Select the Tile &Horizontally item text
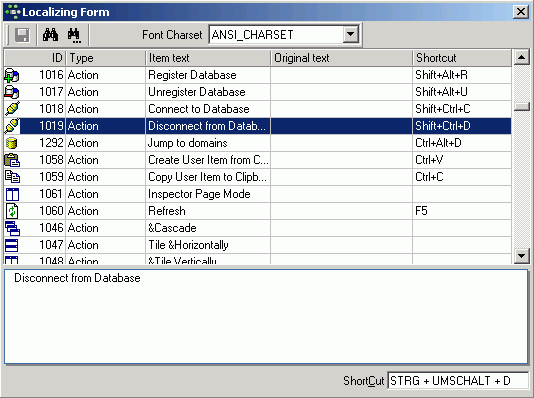This screenshot has height=398, width=534. (188, 245)
